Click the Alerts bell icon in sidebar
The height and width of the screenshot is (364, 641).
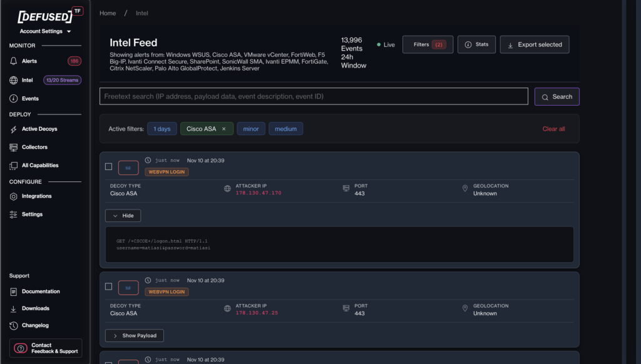click(14, 61)
